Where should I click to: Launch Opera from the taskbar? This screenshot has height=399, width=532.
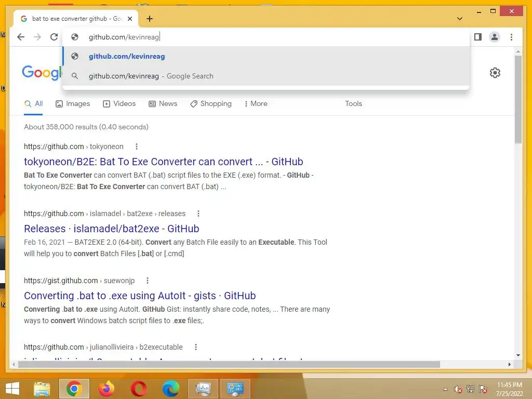pyautogui.click(x=139, y=389)
